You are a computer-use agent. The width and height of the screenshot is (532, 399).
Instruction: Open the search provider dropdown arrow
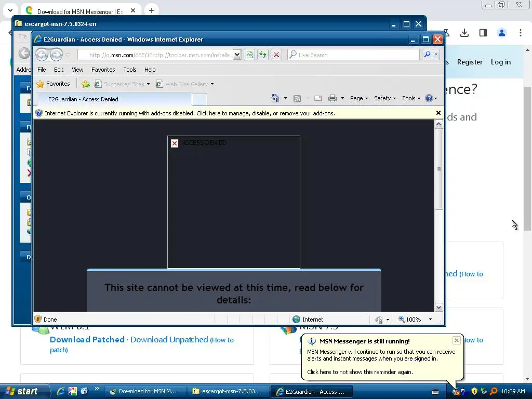(x=436, y=55)
